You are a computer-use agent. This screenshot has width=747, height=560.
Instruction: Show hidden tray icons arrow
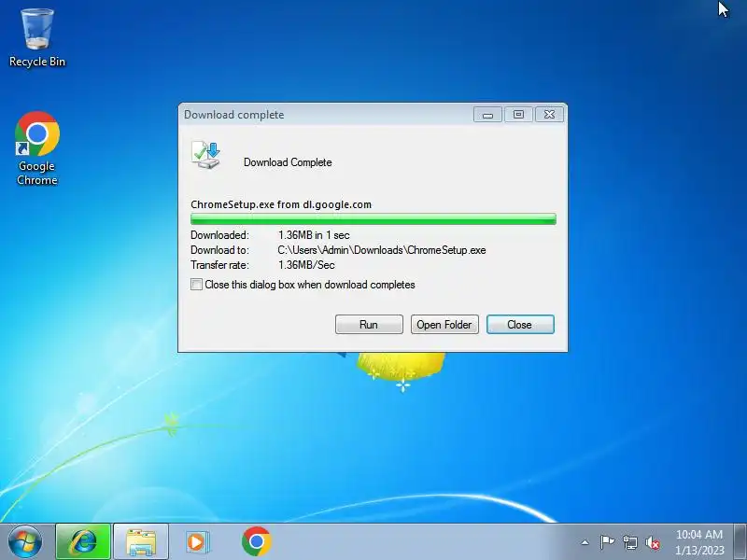click(585, 542)
